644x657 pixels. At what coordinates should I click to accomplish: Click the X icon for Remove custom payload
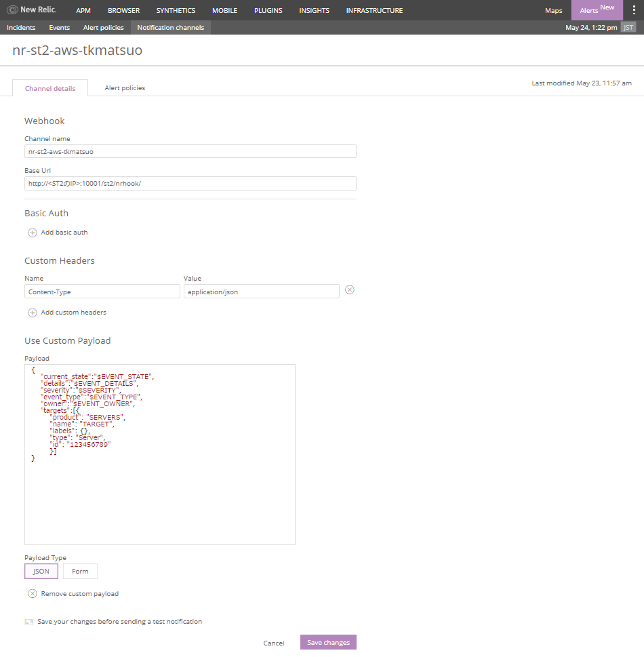click(33, 594)
